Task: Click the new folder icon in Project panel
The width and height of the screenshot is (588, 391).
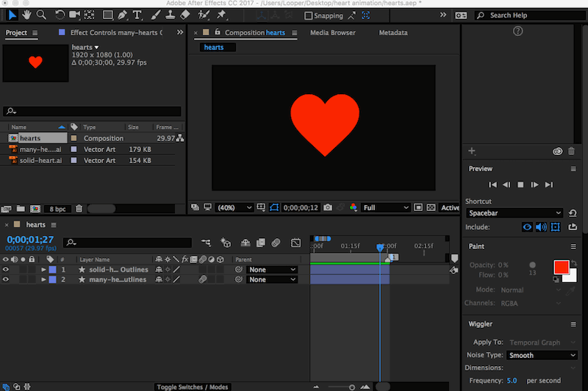Action: pyautogui.click(x=21, y=209)
